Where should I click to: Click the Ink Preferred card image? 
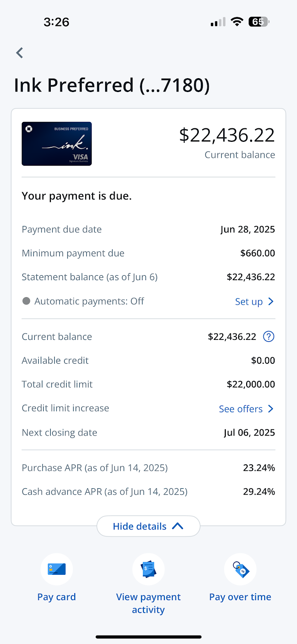click(x=56, y=143)
